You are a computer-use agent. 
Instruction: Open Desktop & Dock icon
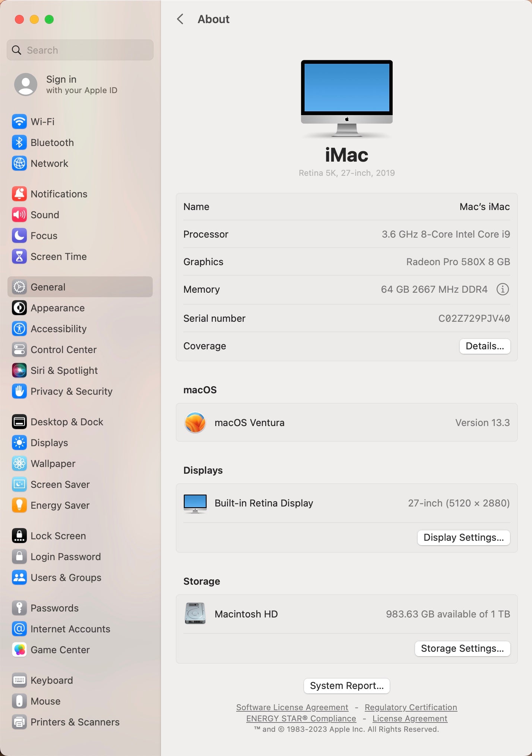[x=19, y=422]
